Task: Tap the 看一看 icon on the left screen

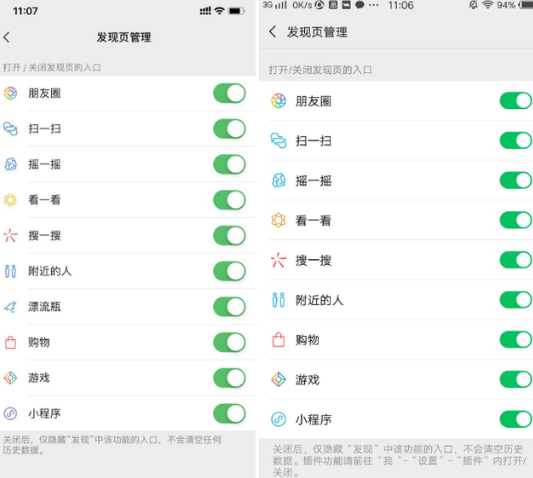Action: (11, 200)
